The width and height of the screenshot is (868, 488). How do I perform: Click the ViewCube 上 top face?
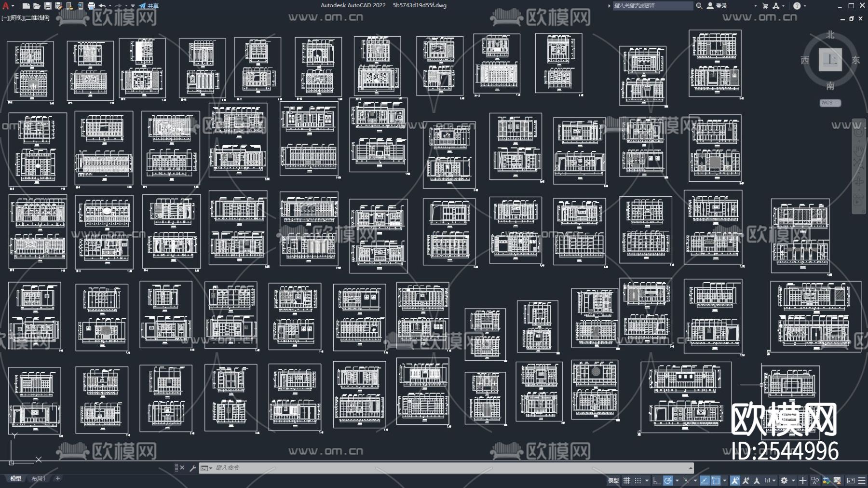tap(830, 60)
